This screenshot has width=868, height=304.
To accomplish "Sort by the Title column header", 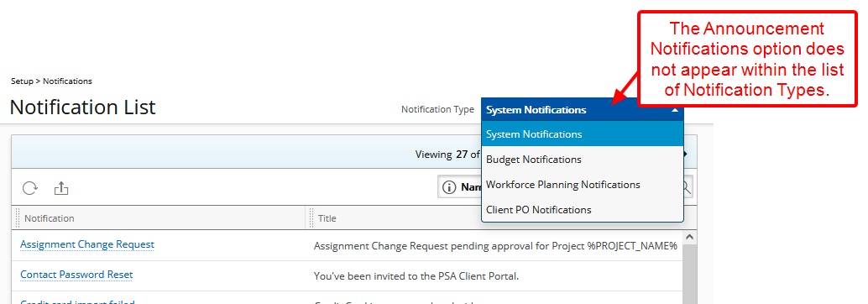I will [x=327, y=218].
